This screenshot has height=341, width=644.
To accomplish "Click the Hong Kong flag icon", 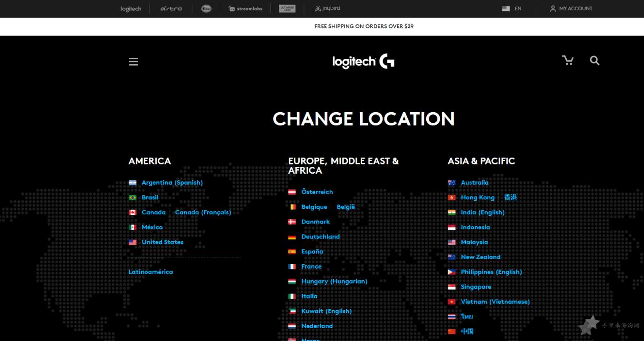I will tap(452, 197).
